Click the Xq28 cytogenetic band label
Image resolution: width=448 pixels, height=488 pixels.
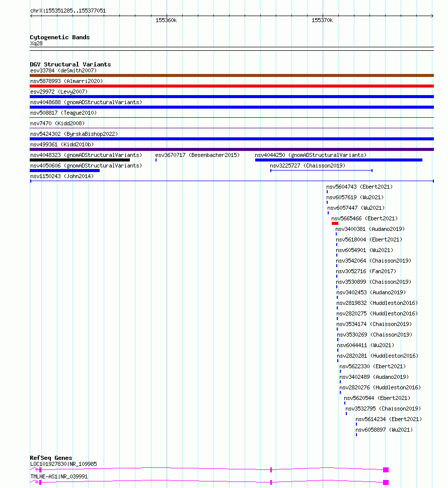point(36,44)
